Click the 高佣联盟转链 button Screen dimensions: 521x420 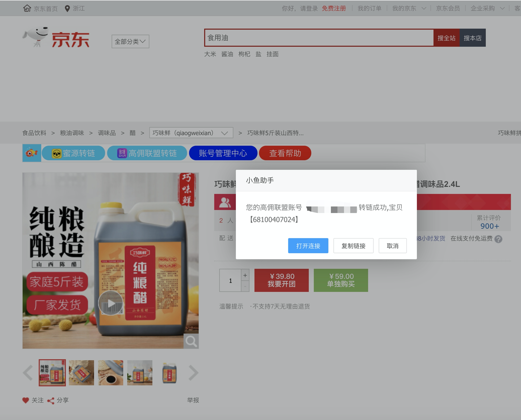pyautogui.click(x=147, y=153)
